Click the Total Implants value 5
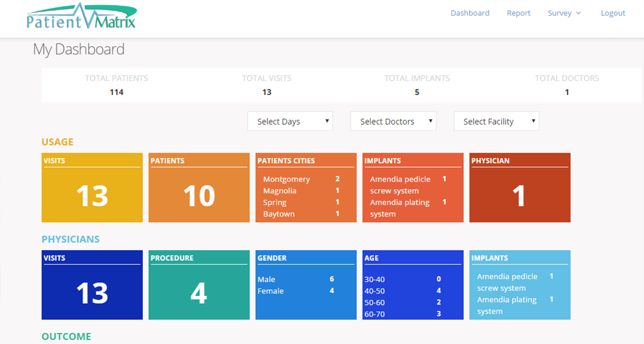 417,92
